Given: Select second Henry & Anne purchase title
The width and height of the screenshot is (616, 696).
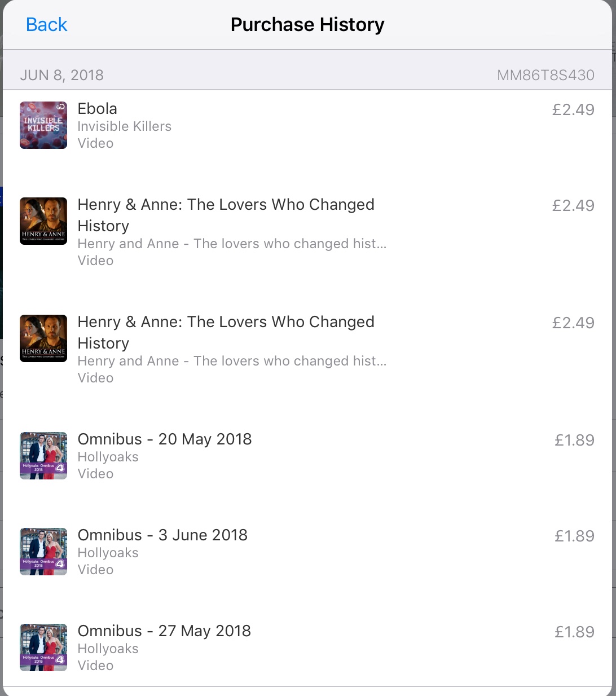Looking at the screenshot, I should pos(226,332).
